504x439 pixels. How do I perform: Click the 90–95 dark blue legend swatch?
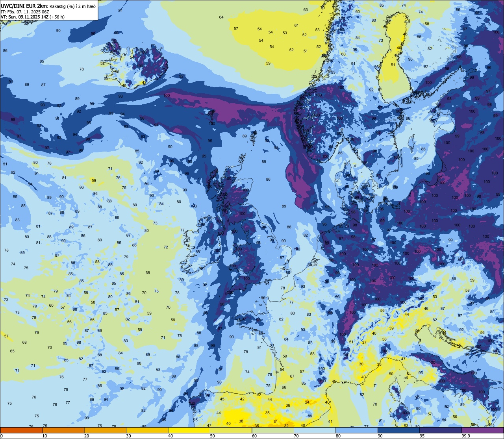pyautogui.click(x=398, y=430)
